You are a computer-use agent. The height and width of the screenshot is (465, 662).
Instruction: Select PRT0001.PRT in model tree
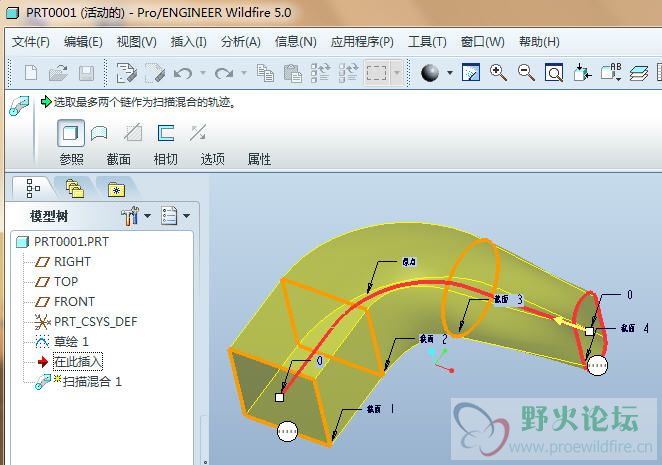click(62, 242)
